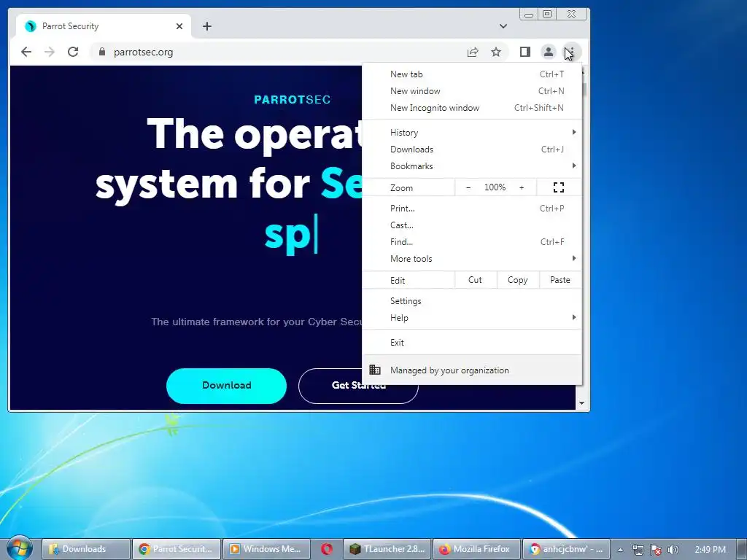This screenshot has width=747, height=560.
Task: Click the forward navigation arrow
Action: pos(50,52)
